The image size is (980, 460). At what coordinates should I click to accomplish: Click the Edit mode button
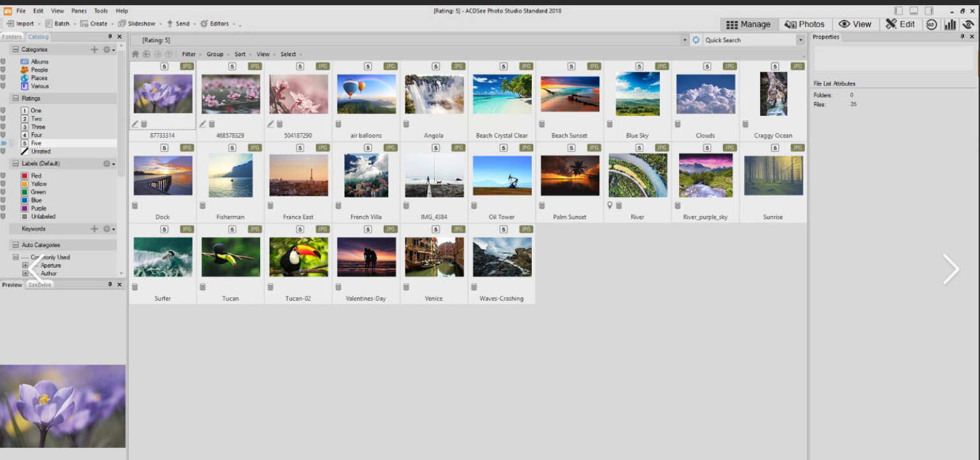[x=900, y=24]
